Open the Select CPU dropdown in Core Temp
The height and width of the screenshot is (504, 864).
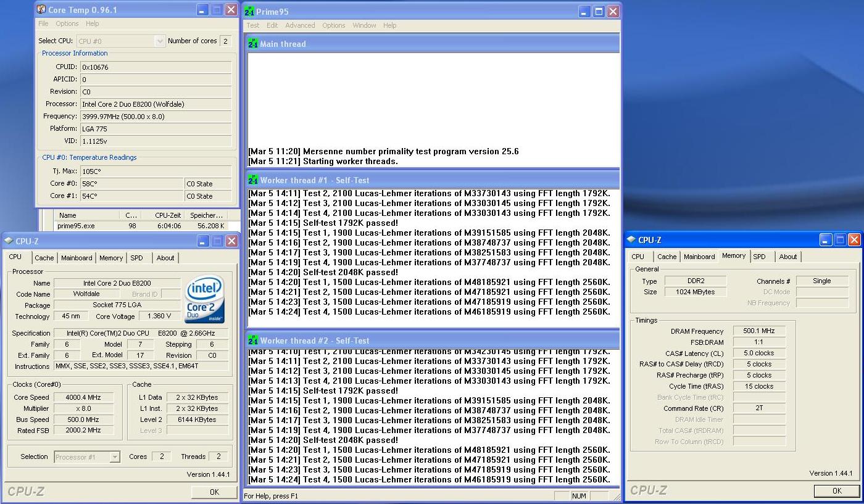click(x=160, y=41)
